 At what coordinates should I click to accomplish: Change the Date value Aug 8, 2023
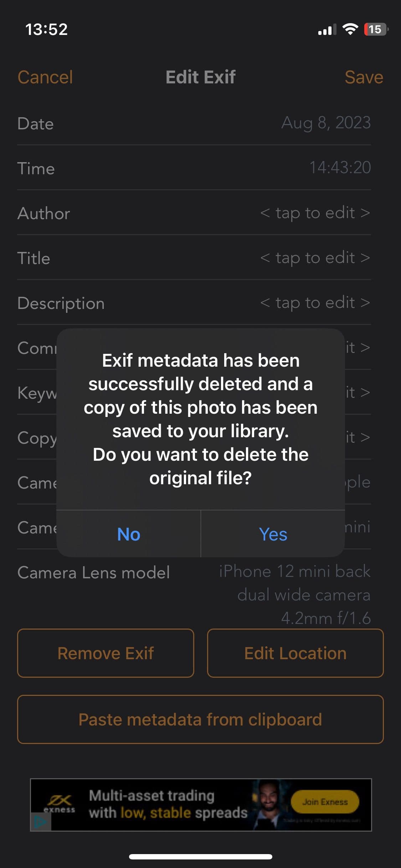[326, 123]
